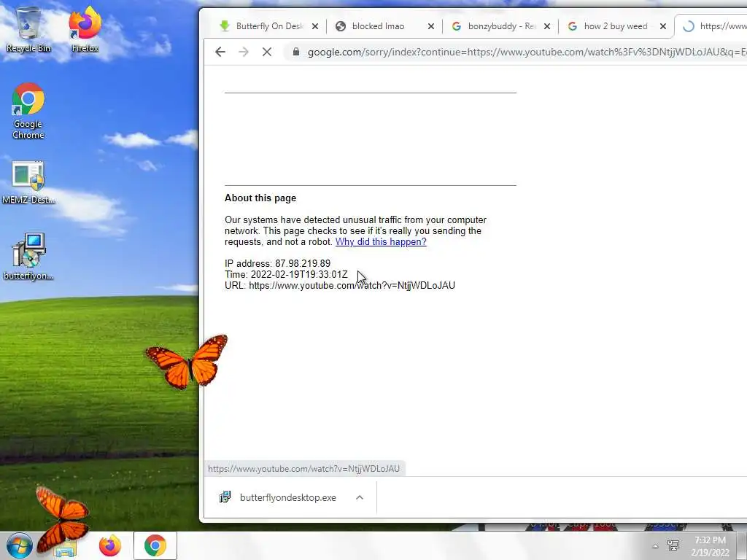Screen dimensions: 747x560
Task: Click the IP address 87.98.219.89 text
Action: (277, 263)
